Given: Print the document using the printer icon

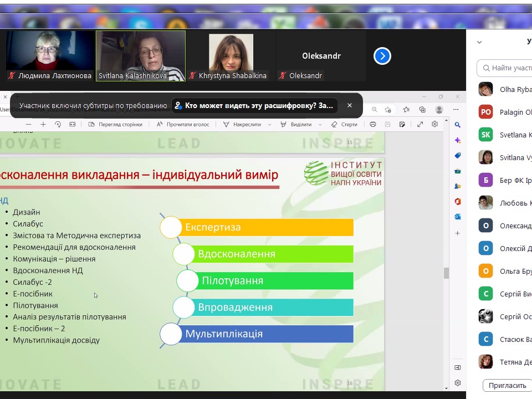Looking at the screenshot, I should (x=373, y=125).
